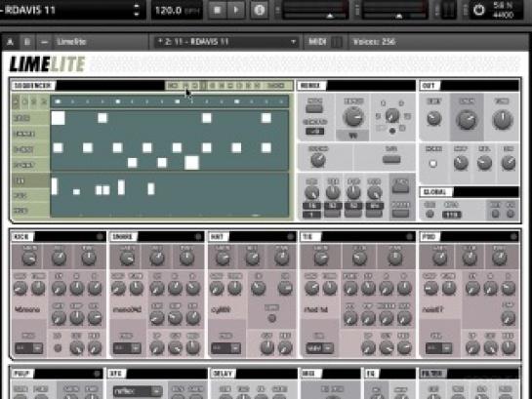Image resolution: width=532 pixels, height=399 pixels.
Task: Turn the large knob in the REMIX section
Action: click(x=353, y=116)
